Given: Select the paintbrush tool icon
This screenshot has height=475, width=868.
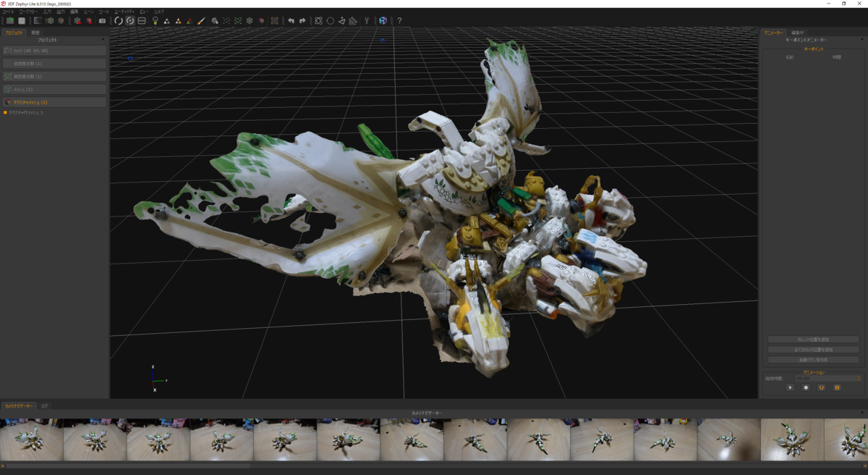Looking at the screenshot, I should pos(202,21).
